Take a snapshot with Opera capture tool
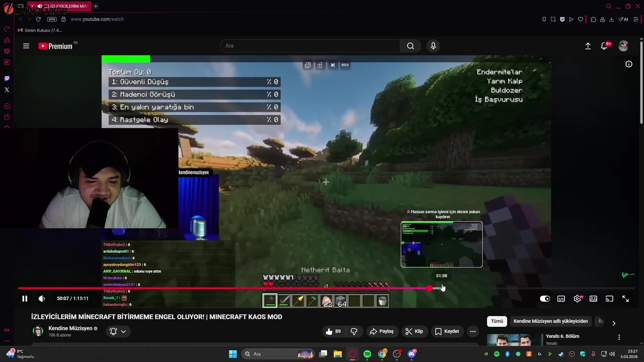Viewport: 644px width, 362px height. [553, 19]
